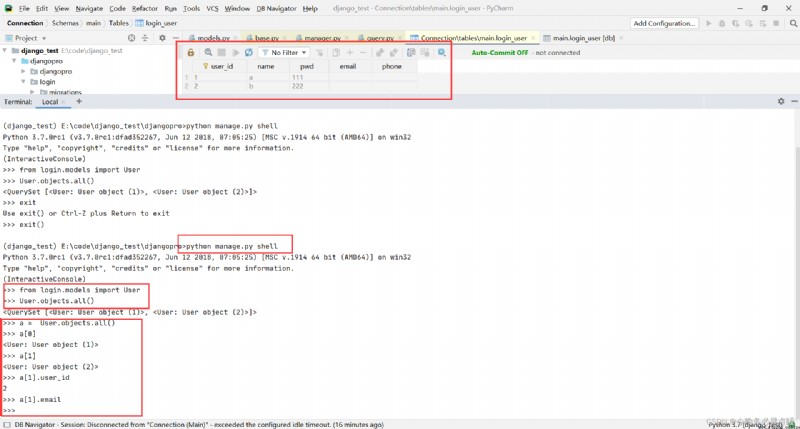Open the VCS menu
The width and height of the screenshot is (800, 429).
(212, 9)
